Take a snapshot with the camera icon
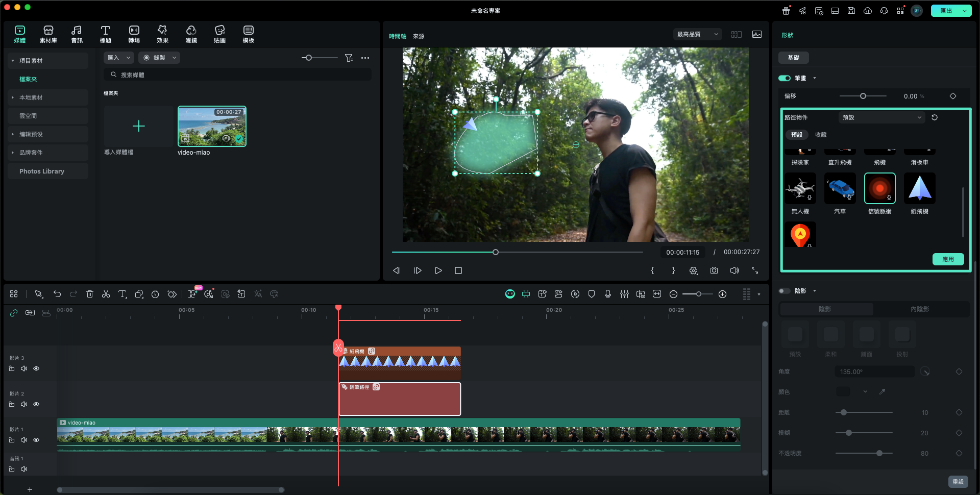980x495 pixels. tap(714, 270)
